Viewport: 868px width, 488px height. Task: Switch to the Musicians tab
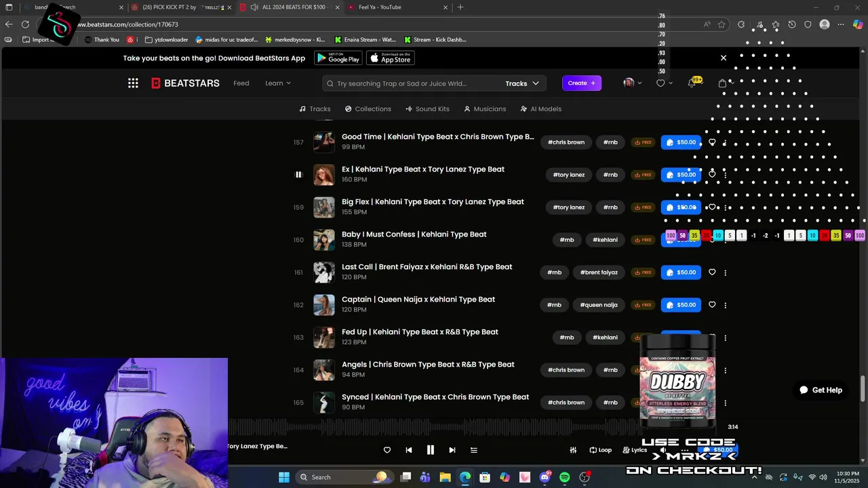coord(485,109)
